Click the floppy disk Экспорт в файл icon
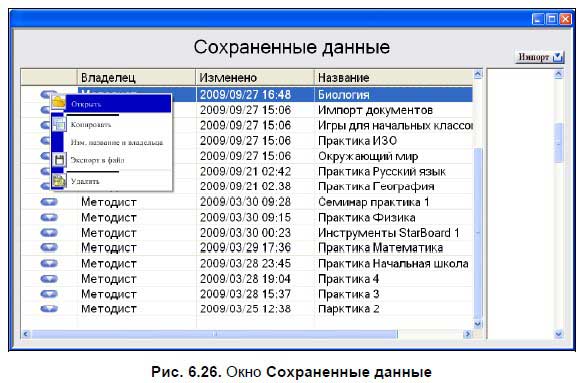Screen dimensions: 585x383 point(59,160)
